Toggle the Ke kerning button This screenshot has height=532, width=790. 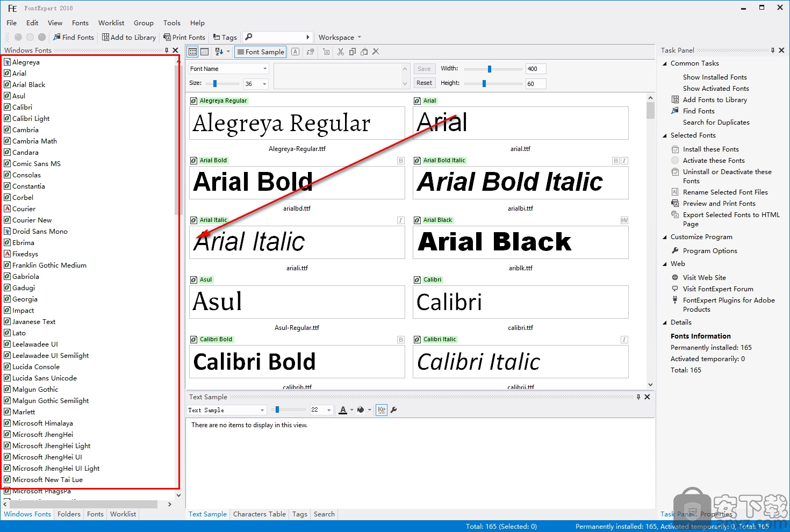coord(382,410)
